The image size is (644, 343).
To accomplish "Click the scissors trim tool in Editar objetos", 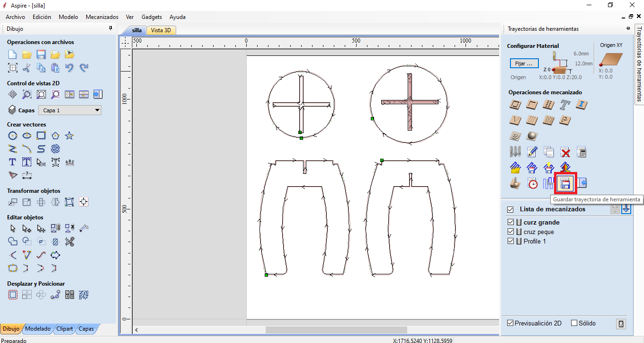I will 70,242.
